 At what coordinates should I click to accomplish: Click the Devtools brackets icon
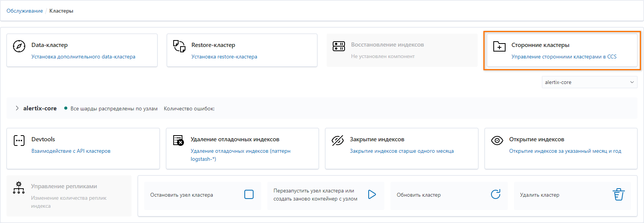tap(19, 141)
